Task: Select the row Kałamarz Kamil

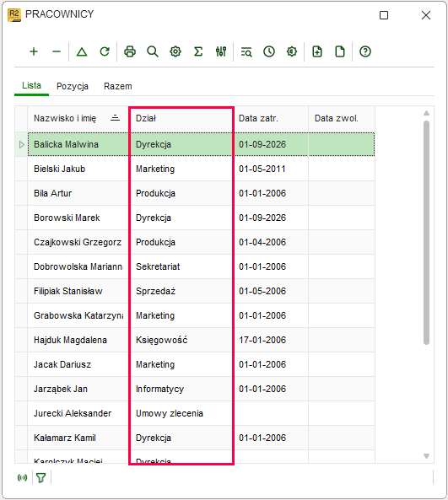Action: [201, 438]
